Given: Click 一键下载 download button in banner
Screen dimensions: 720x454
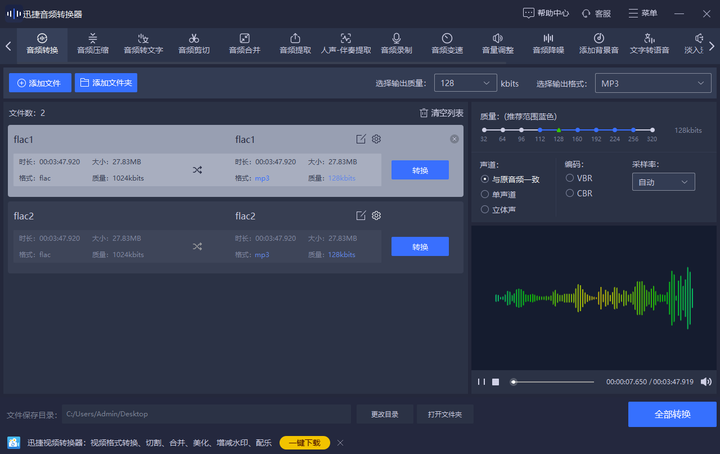Looking at the screenshot, I should coord(304,443).
